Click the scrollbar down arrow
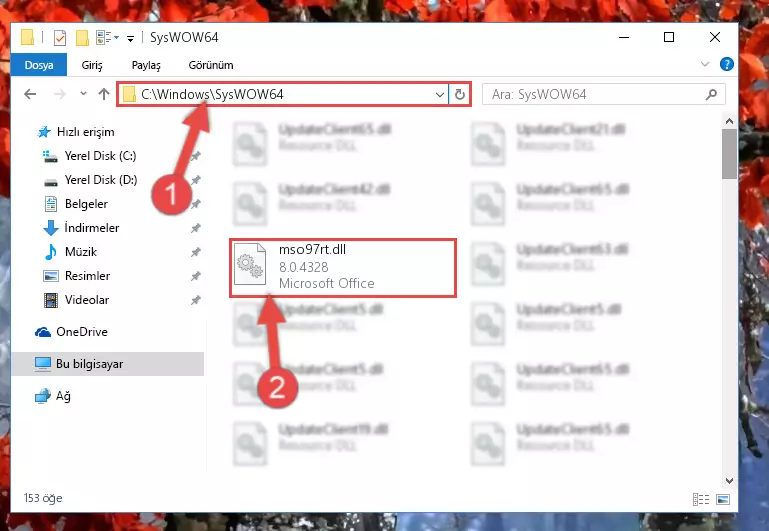The height and width of the screenshot is (531, 769). pyautogui.click(x=729, y=481)
